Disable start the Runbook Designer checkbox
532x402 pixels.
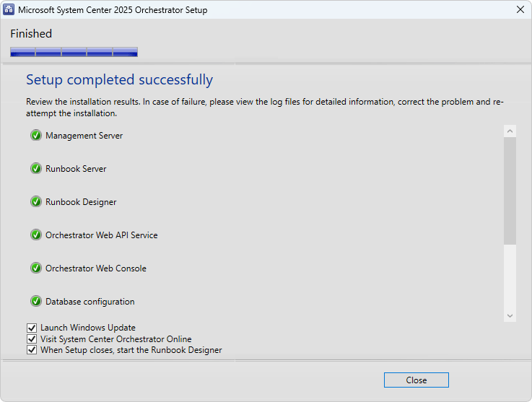[x=32, y=350]
